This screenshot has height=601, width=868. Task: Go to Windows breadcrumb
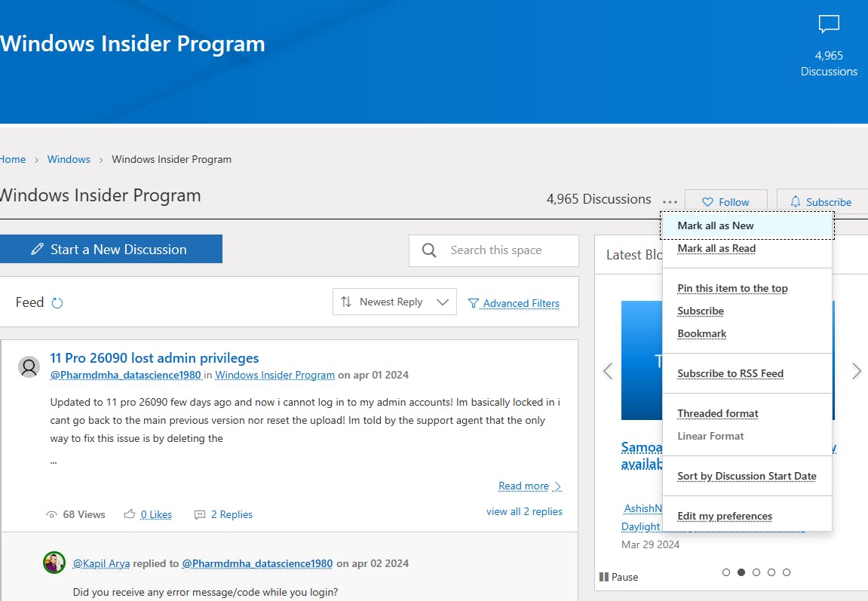(x=69, y=159)
